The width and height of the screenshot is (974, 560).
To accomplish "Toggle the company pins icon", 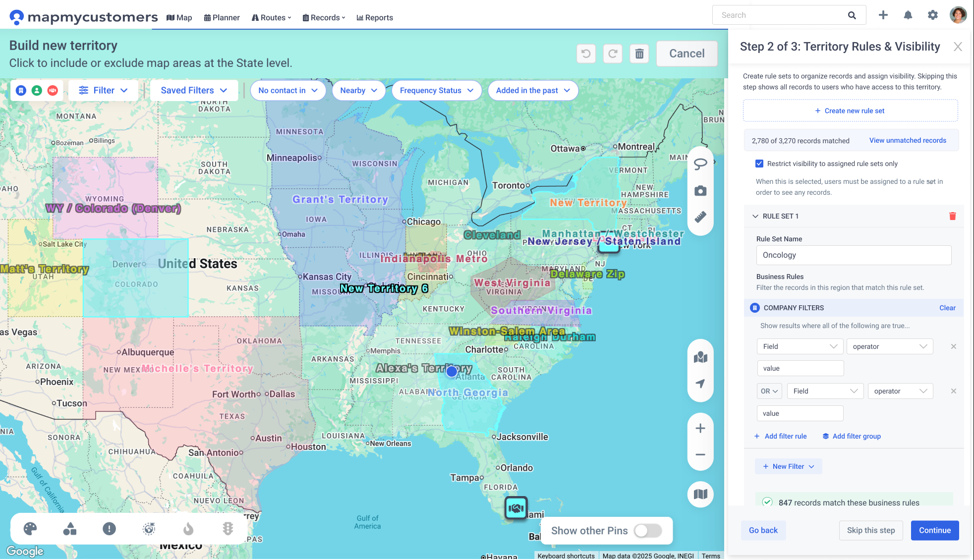I will coord(21,90).
